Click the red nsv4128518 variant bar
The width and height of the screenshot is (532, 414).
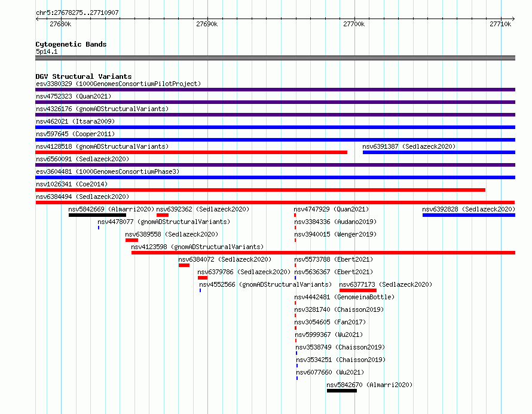pyautogui.click(x=191, y=152)
